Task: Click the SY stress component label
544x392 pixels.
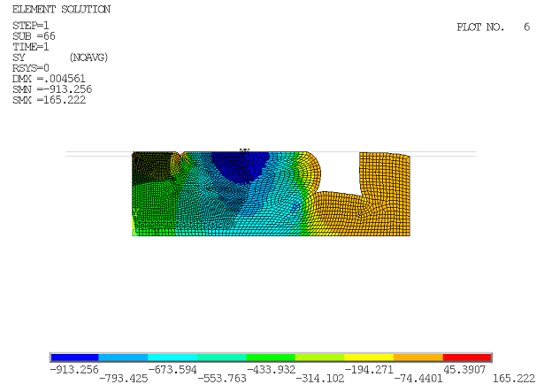Action: tap(19, 58)
